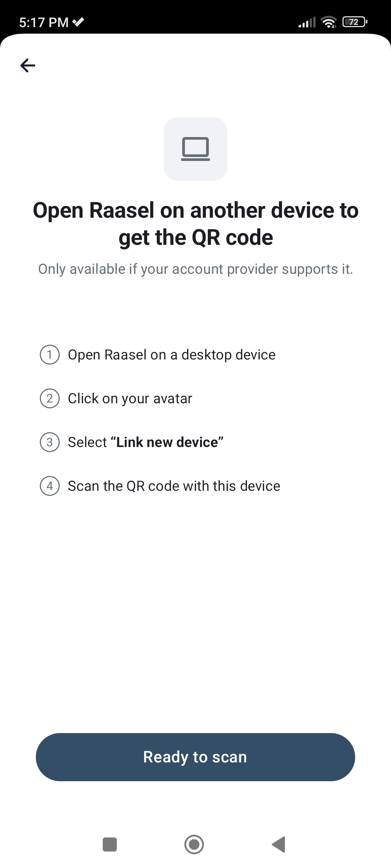Tap the battery level indicator
Viewport: 391px width, 868px height.
pos(355,22)
